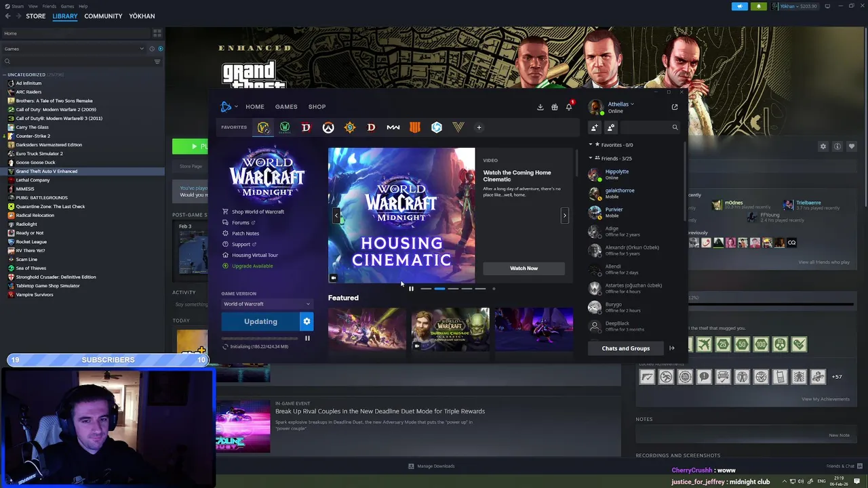This screenshot has width=868, height=488.
Task: Switch to Steam COMMUNITY tab
Action: point(103,16)
